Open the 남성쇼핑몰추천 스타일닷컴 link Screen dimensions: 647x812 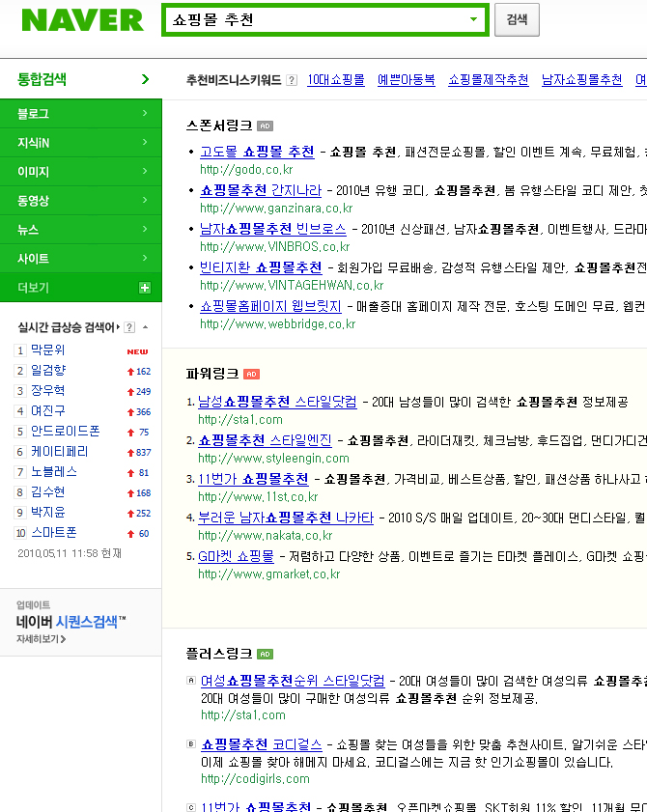click(277, 402)
